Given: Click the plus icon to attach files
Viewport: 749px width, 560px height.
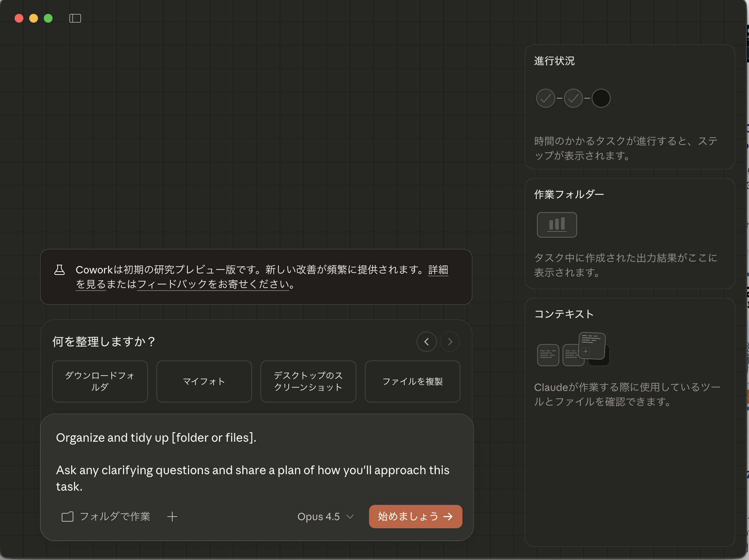Looking at the screenshot, I should (x=172, y=516).
